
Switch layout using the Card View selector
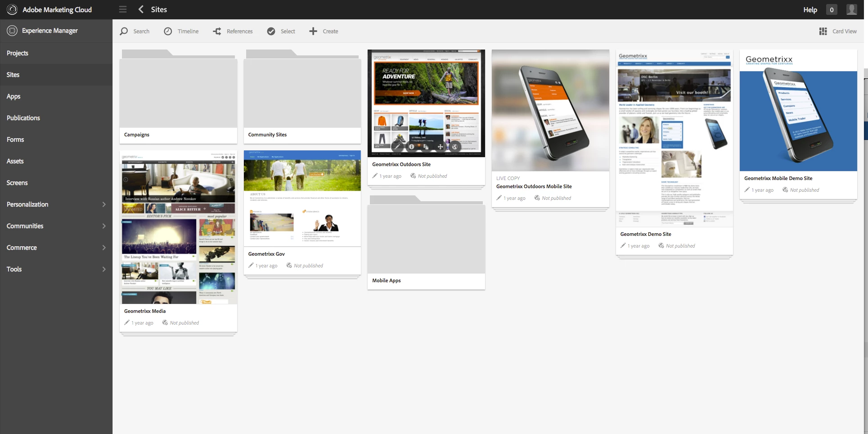click(x=838, y=31)
